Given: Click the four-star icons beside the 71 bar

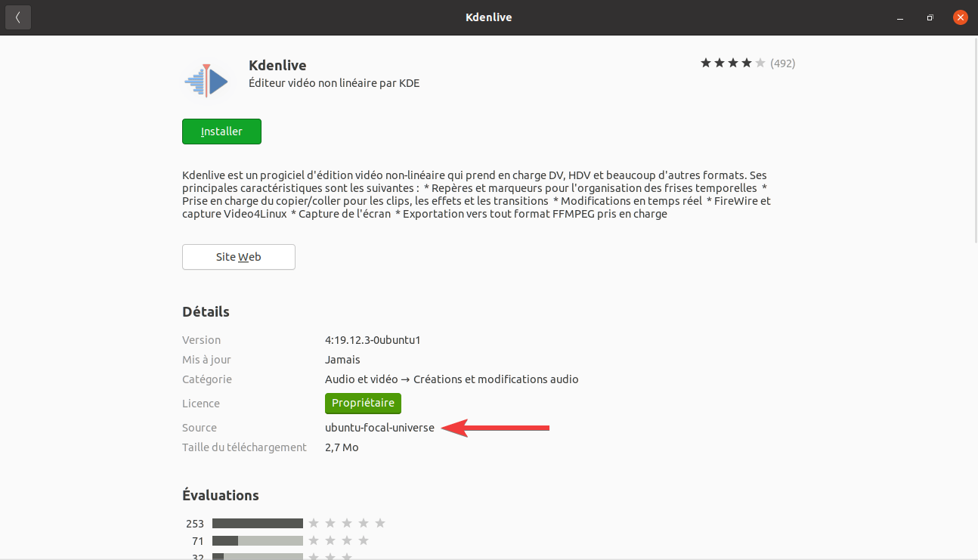Looking at the screenshot, I should 339,540.
